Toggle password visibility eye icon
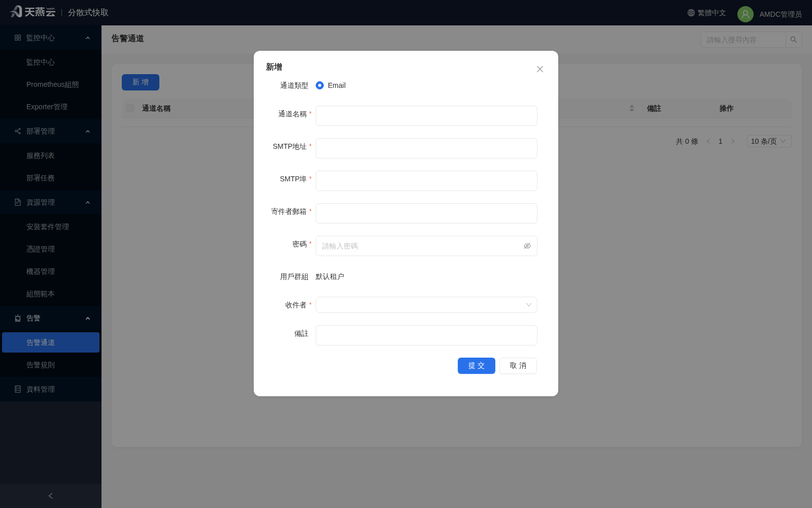The height and width of the screenshot is (508, 812). click(527, 246)
